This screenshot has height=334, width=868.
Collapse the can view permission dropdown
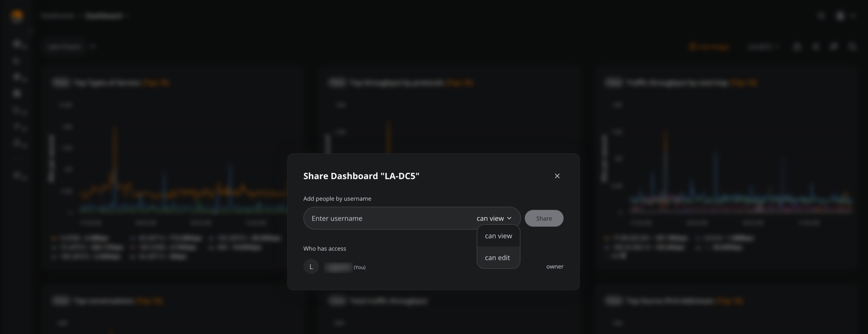point(494,218)
